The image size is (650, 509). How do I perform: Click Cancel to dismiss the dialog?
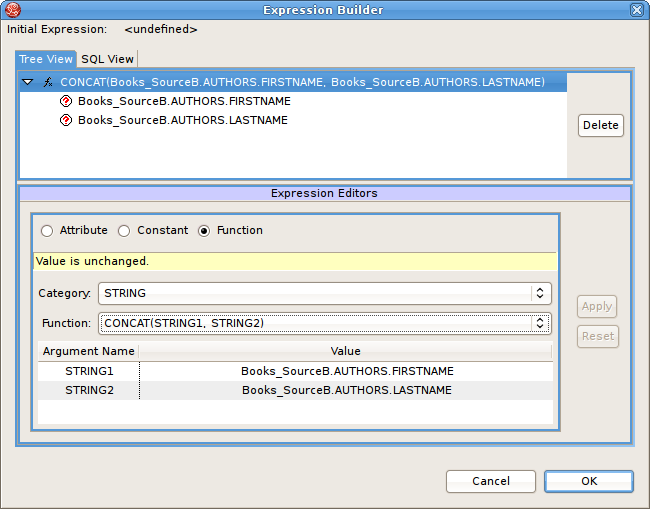tap(490, 481)
